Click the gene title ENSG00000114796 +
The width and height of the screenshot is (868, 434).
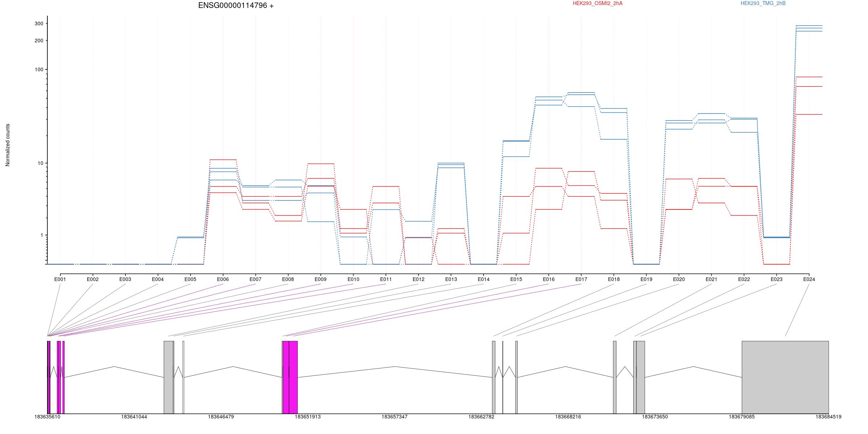coord(236,5)
